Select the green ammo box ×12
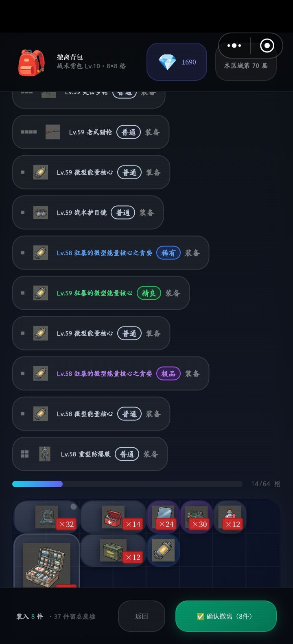293x644 pixels. (x=113, y=550)
